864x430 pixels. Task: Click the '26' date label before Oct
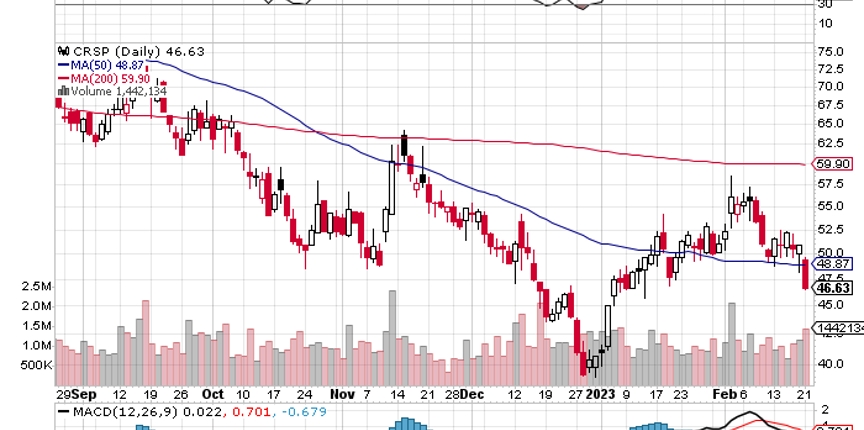(x=181, y=395)
